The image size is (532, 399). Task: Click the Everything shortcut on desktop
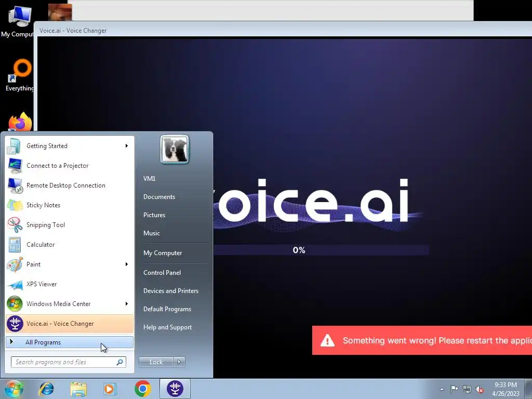click(x=19, y=75)
